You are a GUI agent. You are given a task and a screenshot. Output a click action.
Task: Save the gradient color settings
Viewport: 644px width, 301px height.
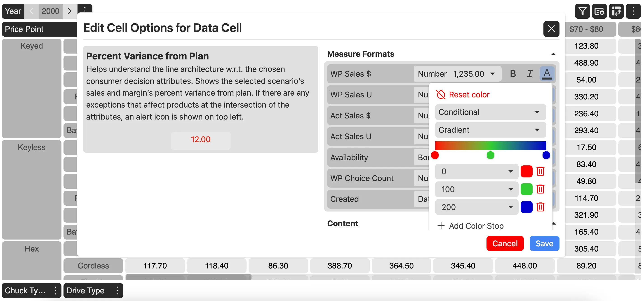click(x=544, y=243)
